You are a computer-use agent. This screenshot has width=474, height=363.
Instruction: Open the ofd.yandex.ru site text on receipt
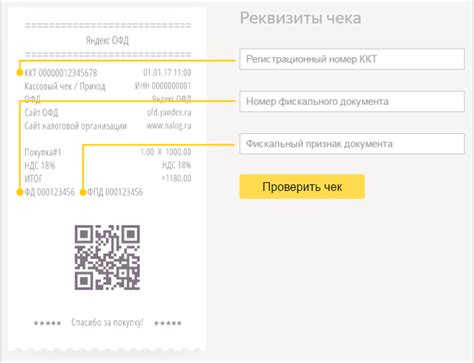click(x=169, y=112)
